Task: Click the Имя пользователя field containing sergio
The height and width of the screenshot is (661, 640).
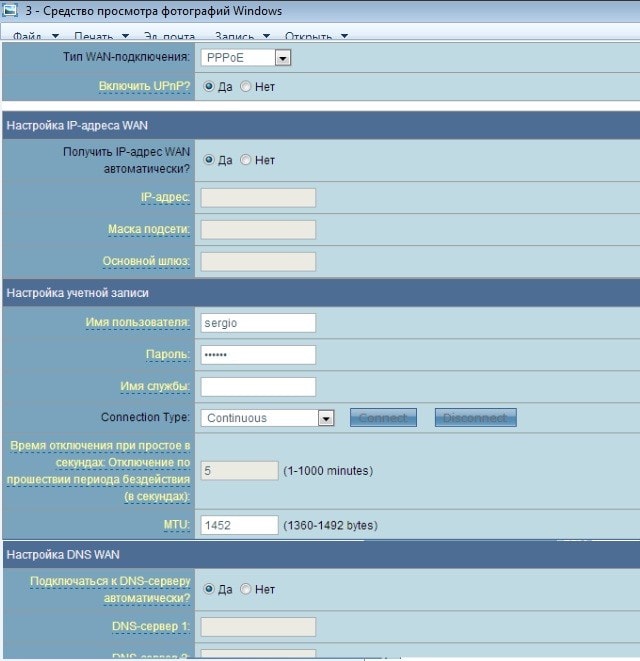Action: pyautogui.click(x=258, y=322)
